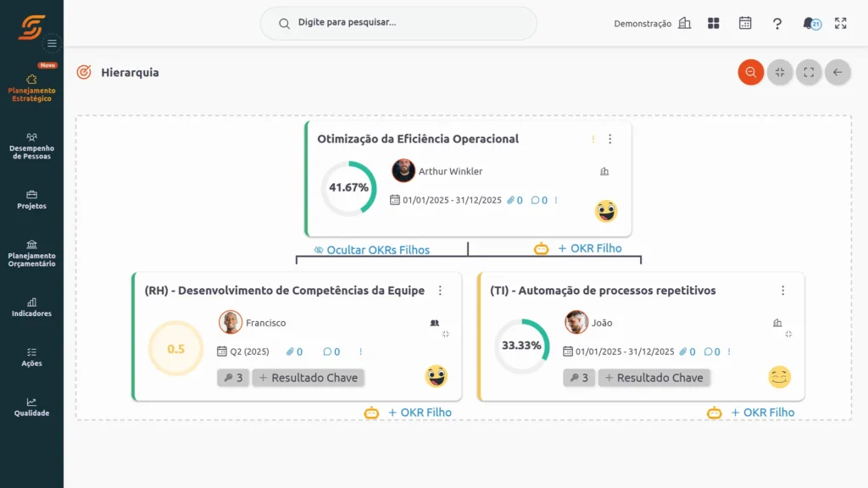Open Desempenho de Pessoas section

(31, 146)
